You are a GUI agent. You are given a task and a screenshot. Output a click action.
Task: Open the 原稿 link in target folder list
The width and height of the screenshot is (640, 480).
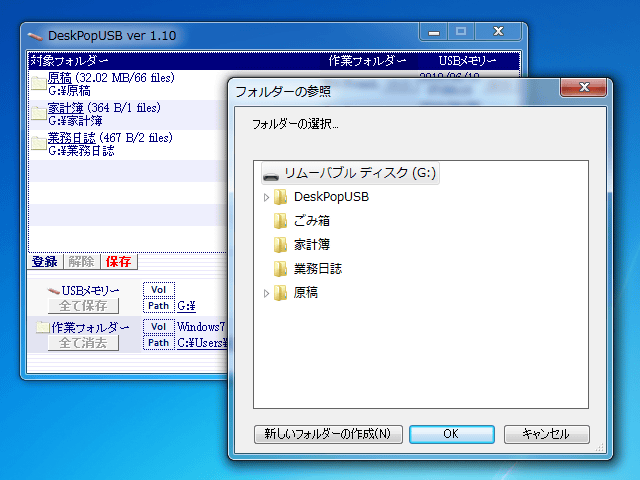point(60,78)
